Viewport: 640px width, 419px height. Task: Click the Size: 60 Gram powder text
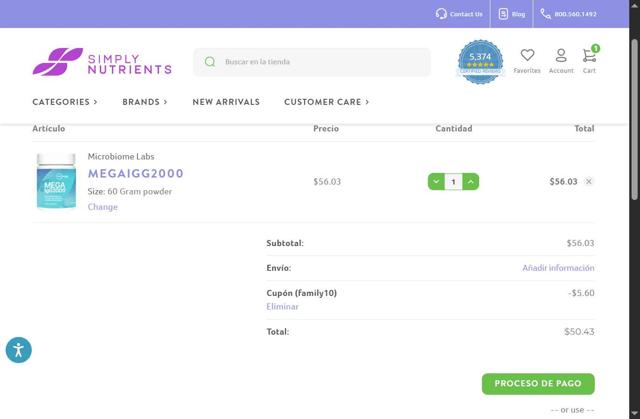(130, 191)
